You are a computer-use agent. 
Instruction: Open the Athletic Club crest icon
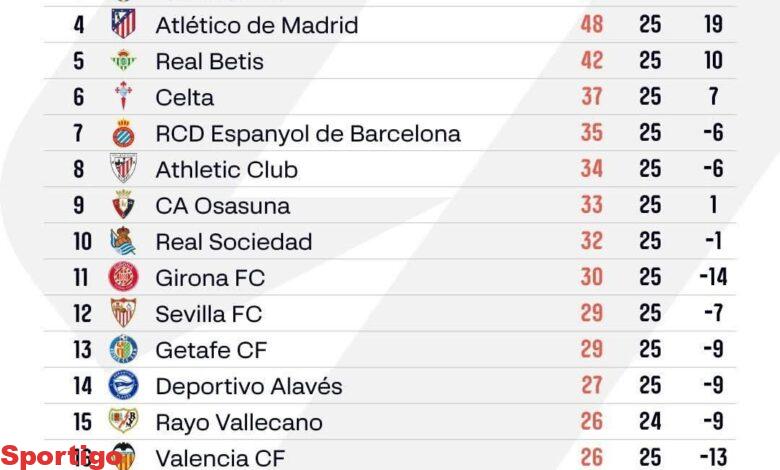(x=123, y=169)
